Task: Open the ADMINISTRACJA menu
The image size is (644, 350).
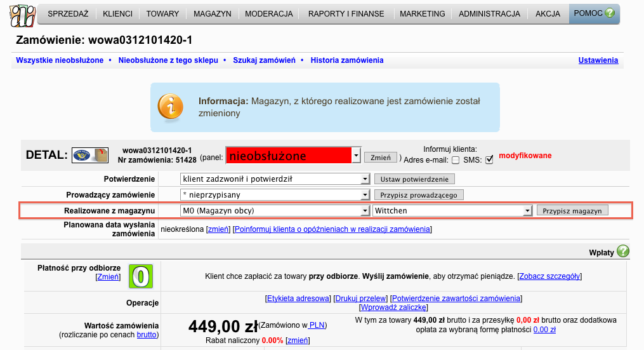Action: (490, 13)
